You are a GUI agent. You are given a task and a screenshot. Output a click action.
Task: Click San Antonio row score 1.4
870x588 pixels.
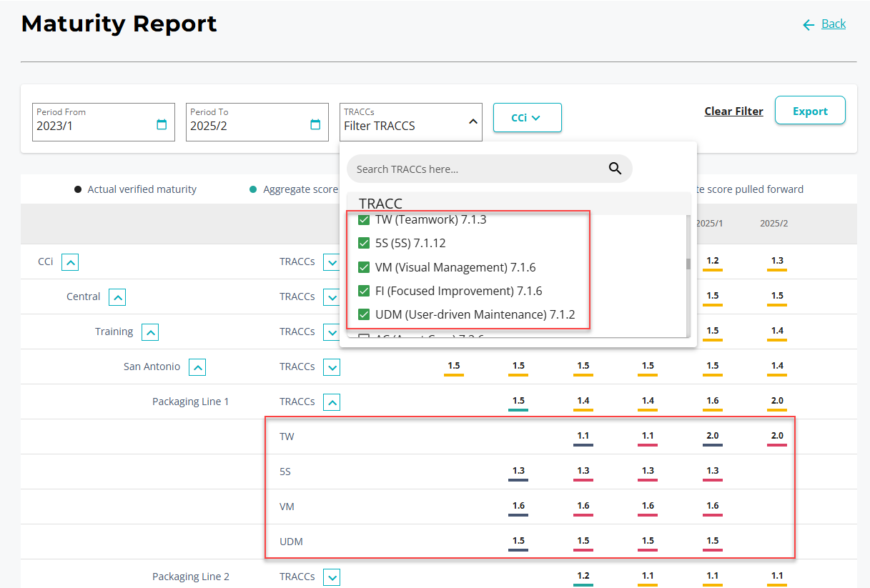[x=777, y=367]
